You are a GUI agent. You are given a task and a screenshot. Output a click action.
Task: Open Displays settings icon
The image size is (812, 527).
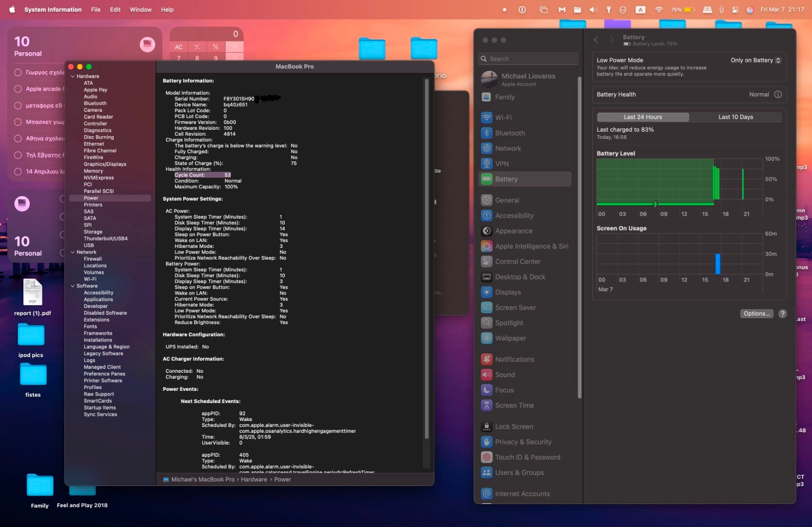coord(486,292)
